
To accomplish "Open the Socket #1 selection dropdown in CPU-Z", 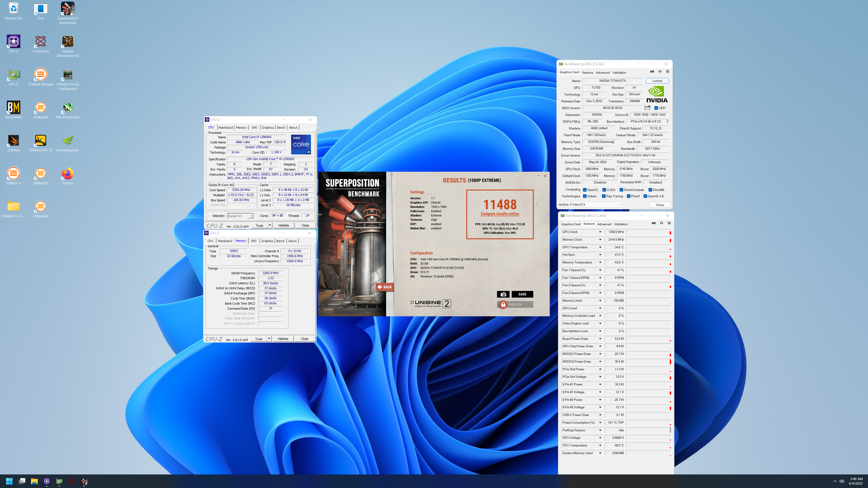I will (240, 216).
